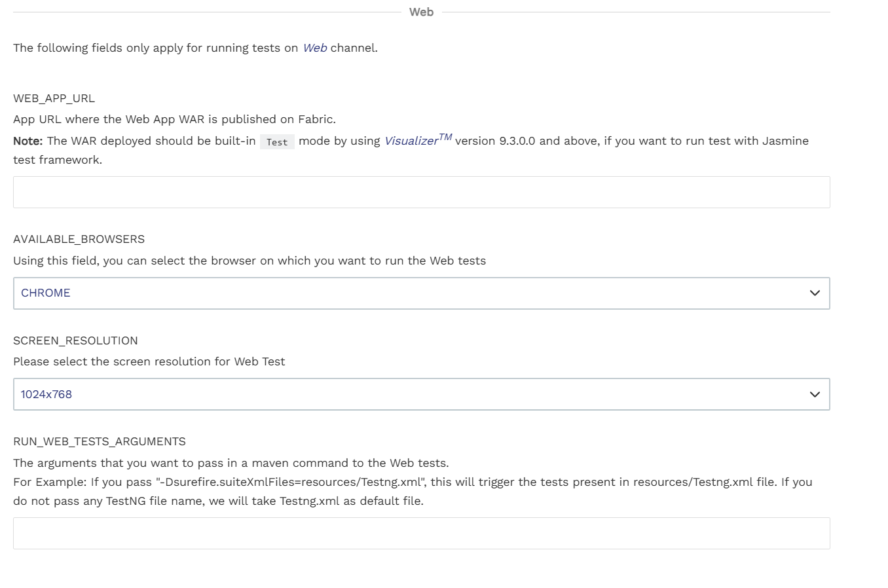Focus the RUN_WEB_TESTS_ARGUMENTS input box
888x588 pixels.
(421, 534)
